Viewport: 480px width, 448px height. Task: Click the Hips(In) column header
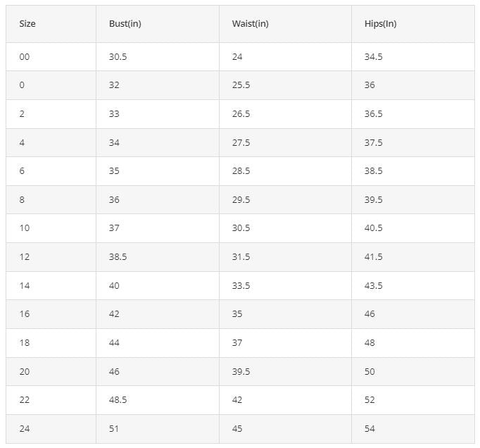(380, 23)
